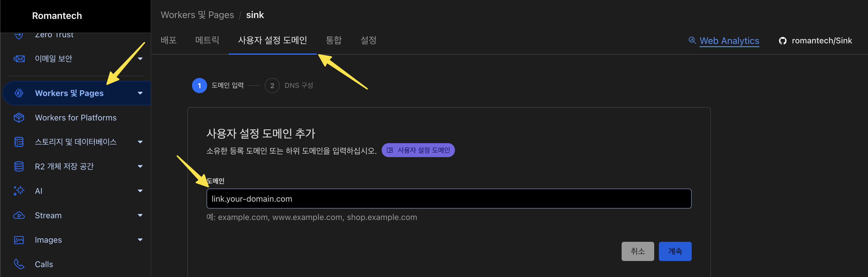Focus the 도메인 input field
Viewport: 868px width, 277px height.
pos(449,199)
